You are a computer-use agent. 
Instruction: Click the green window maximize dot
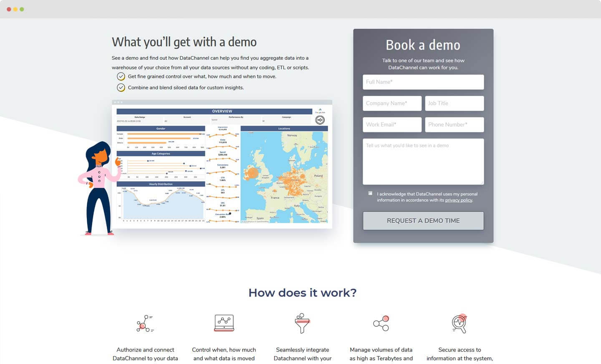(x=22, y=9)
